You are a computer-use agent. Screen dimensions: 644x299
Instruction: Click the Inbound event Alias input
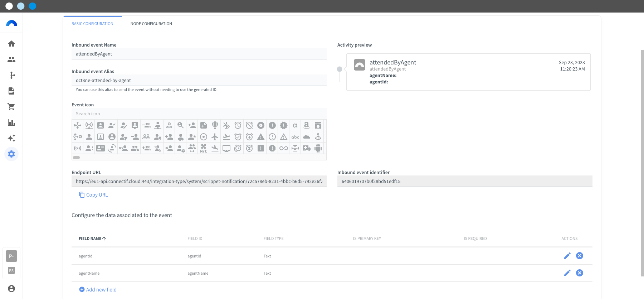[199, 81]
